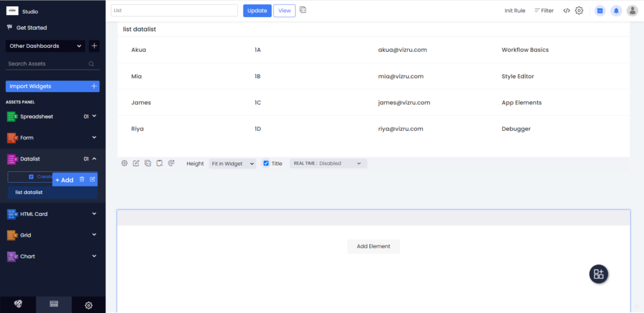Click the Update button
Screen dimensions: 644x313
coord(257,11)
